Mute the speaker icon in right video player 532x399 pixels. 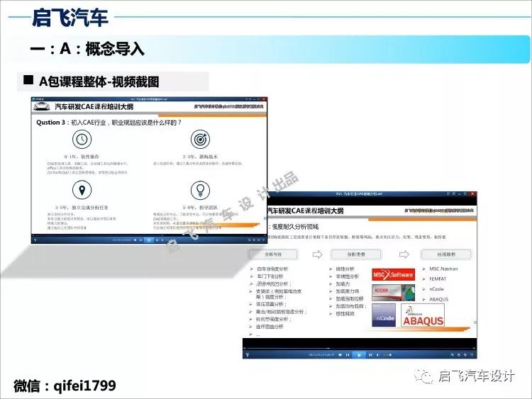pos(377,355)
